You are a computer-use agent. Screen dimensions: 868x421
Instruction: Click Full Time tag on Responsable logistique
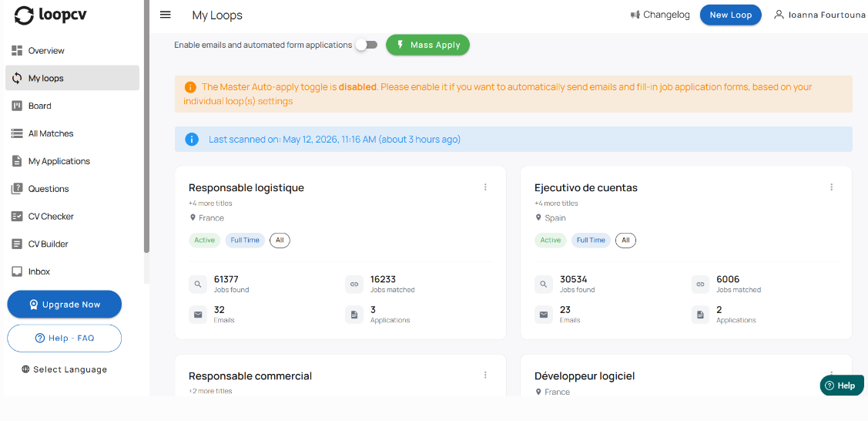coord(245,241)
